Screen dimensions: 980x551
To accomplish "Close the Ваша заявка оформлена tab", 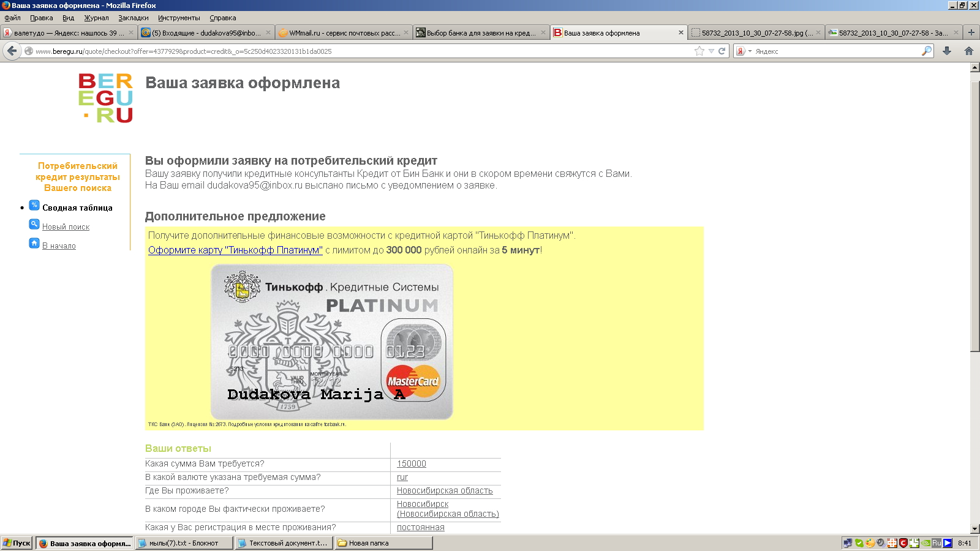I will (681, 33).
